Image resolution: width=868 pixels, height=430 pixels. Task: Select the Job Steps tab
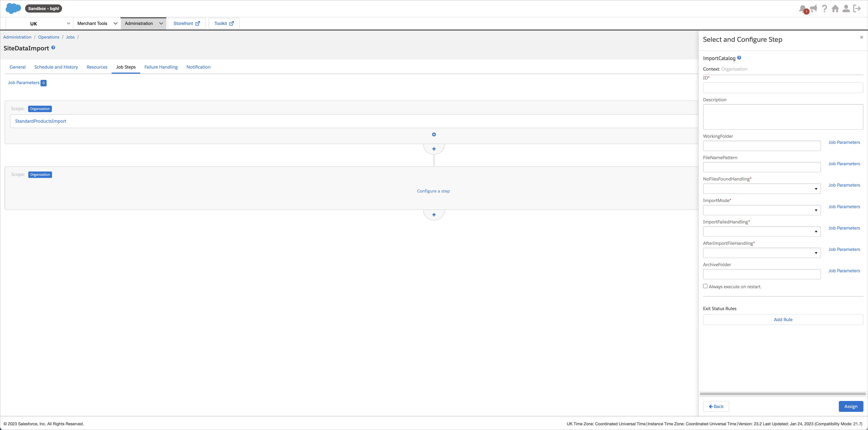pos(126,67)
